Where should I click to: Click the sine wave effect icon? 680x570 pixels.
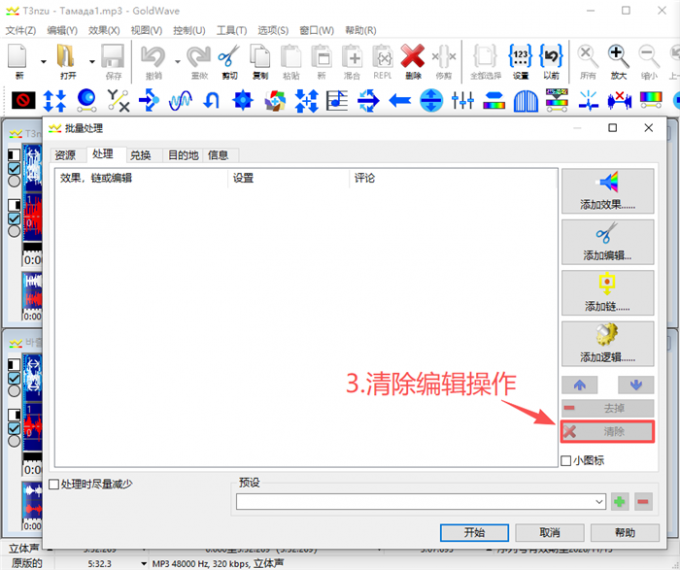[180, 100]
